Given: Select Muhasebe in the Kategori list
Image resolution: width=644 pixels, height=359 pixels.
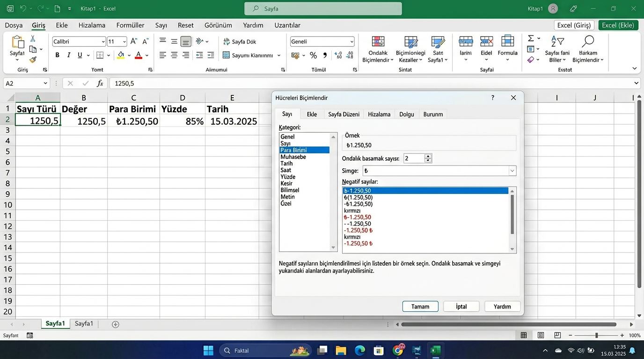Looking at the screenshot, I should click(293, 157).
